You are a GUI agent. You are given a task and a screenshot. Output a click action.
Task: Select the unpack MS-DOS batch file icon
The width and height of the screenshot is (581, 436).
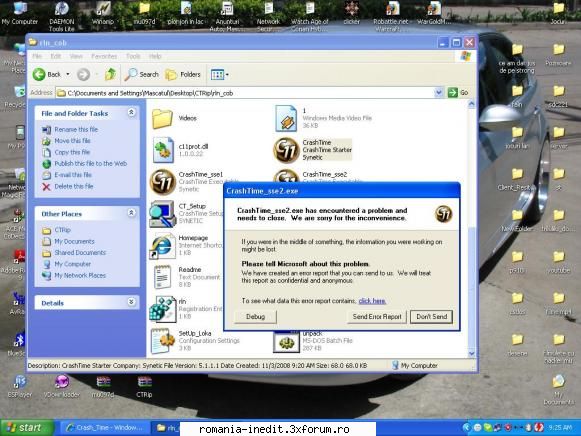pos(286,342)
